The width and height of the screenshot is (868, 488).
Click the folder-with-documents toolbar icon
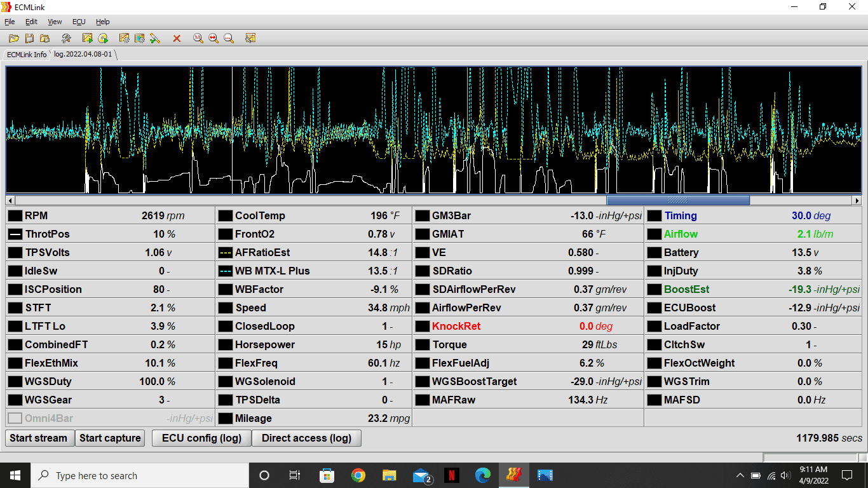[x=44, y=39]
